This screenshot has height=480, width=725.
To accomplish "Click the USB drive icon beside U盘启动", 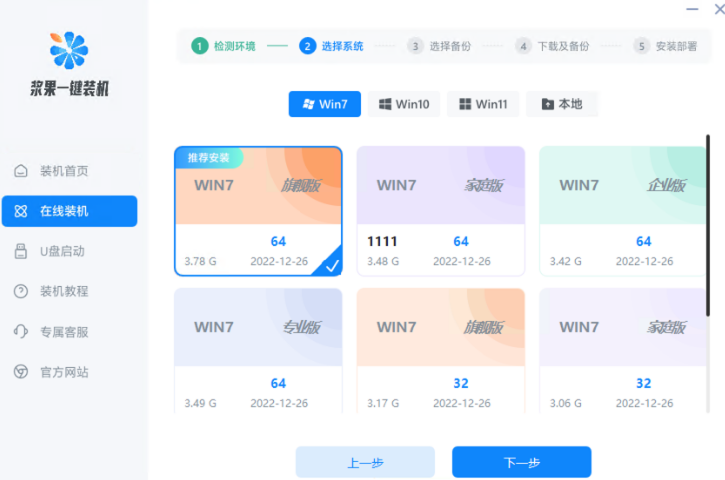I will point(21,251).
